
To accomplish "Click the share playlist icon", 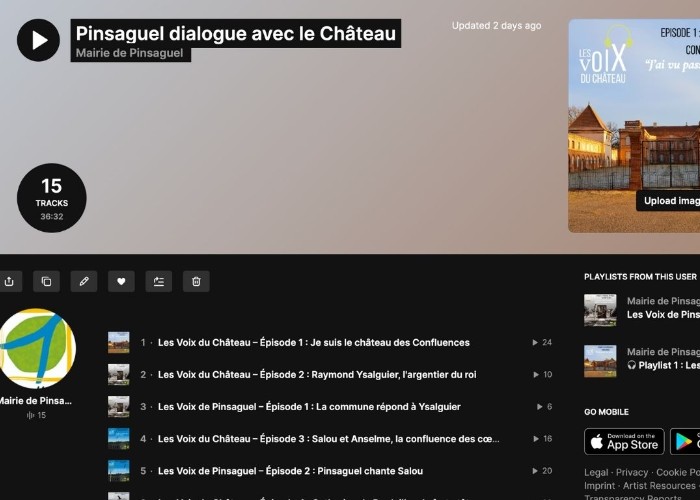I will tap(9, 281).
